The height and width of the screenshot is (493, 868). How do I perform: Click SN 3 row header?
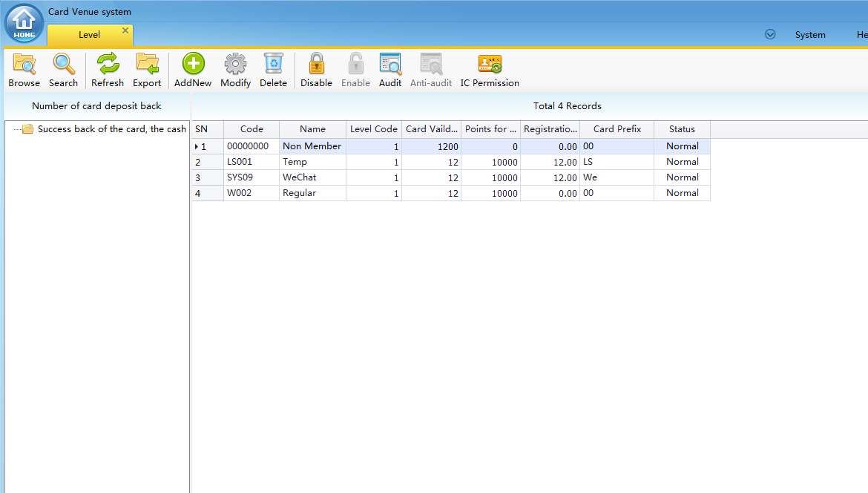coord(208,177)
